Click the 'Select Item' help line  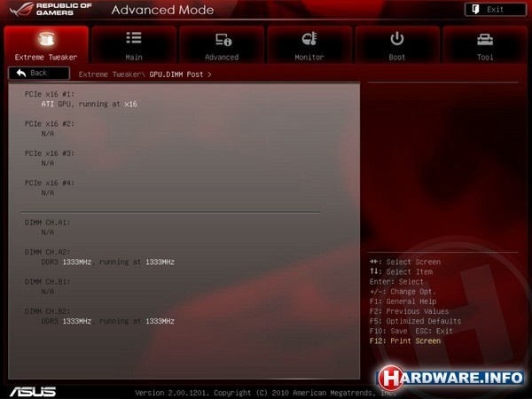[x=402, y=272]
